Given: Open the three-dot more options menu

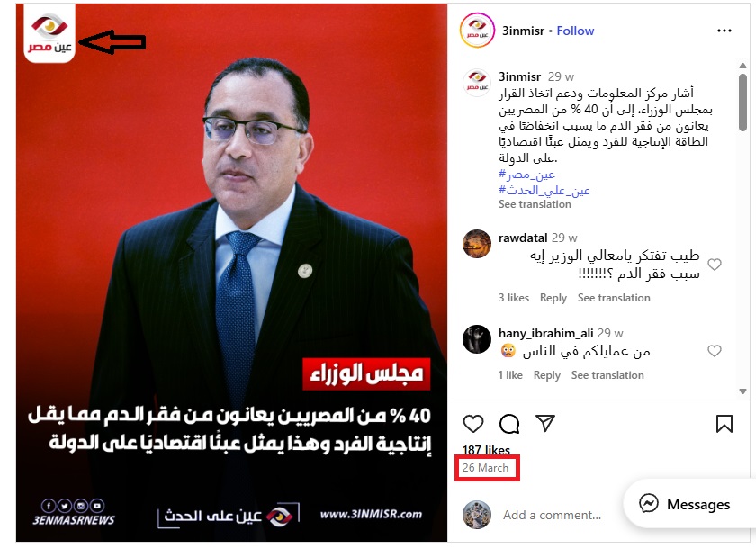Looking at the screenshot, I should [724, 31].
